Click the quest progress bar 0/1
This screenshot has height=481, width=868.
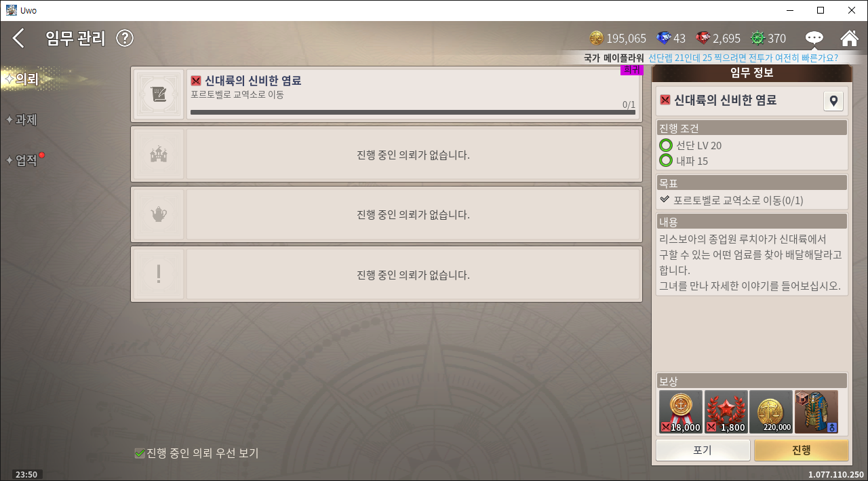click(413, 112)
